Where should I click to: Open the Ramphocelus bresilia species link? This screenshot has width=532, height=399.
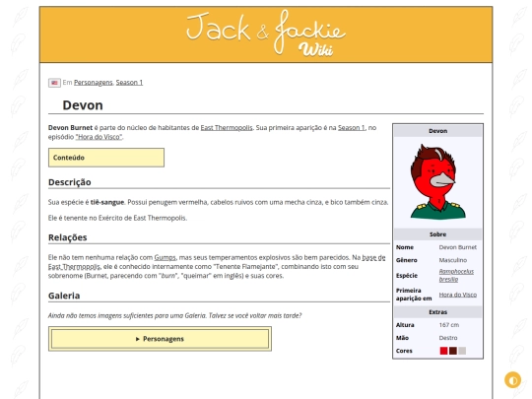click(x=456, y=275)
